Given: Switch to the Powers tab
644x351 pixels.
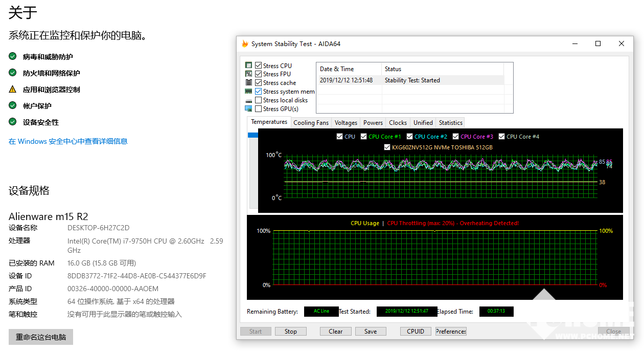Looking at the screenshot, I should (x=373, y=123).
